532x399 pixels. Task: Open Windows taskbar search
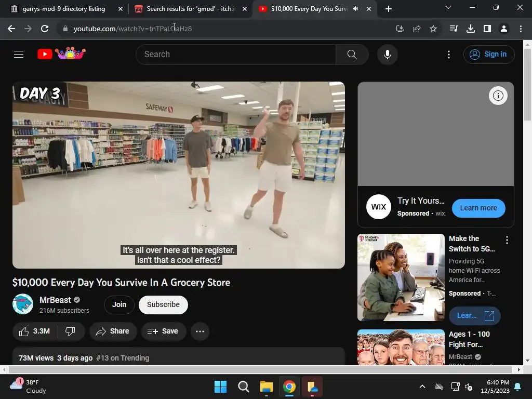pos(243,387)
